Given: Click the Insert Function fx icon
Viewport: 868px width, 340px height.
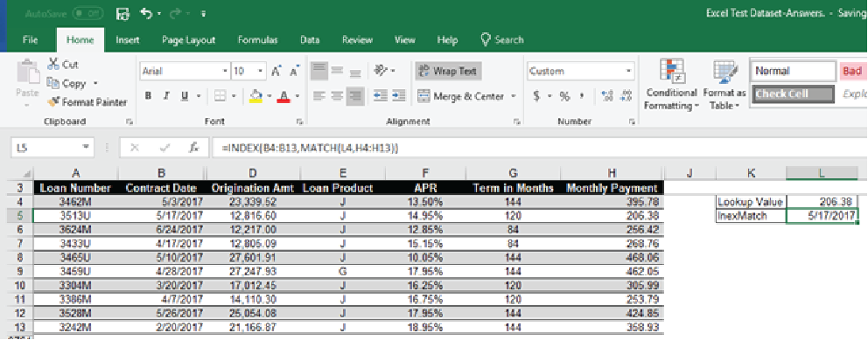Looking at the screenshot, I should (x=193, y=149).
